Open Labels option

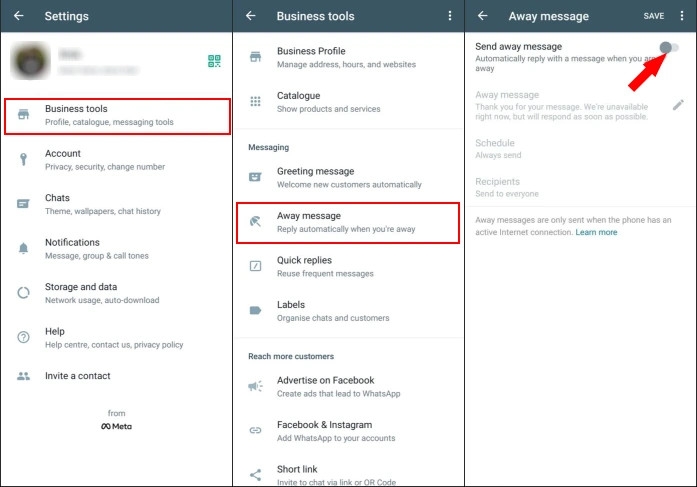click(x=348, y=311)
